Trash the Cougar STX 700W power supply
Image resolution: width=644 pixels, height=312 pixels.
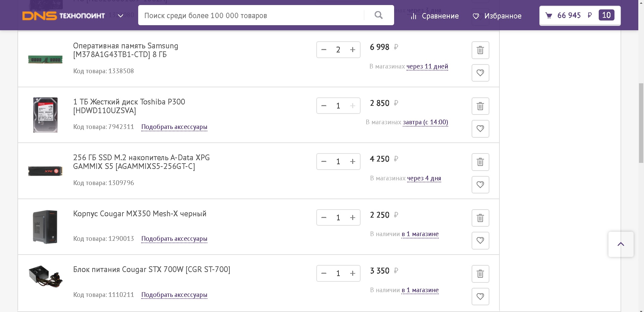[480, 274]
